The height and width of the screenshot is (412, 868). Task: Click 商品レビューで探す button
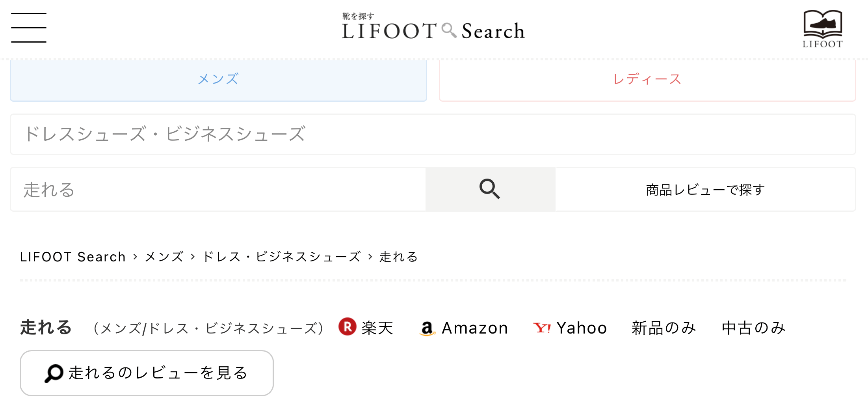click(x=705, y=190)
